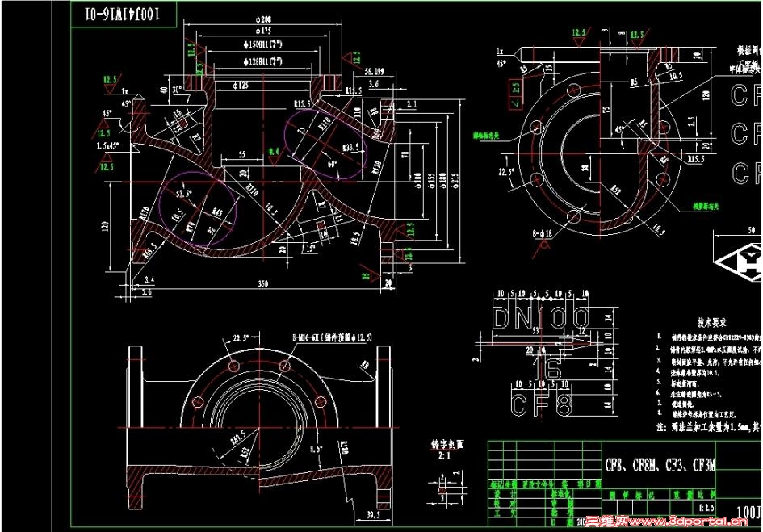Click the 技术要求 heading

click(x=712, y=323)
